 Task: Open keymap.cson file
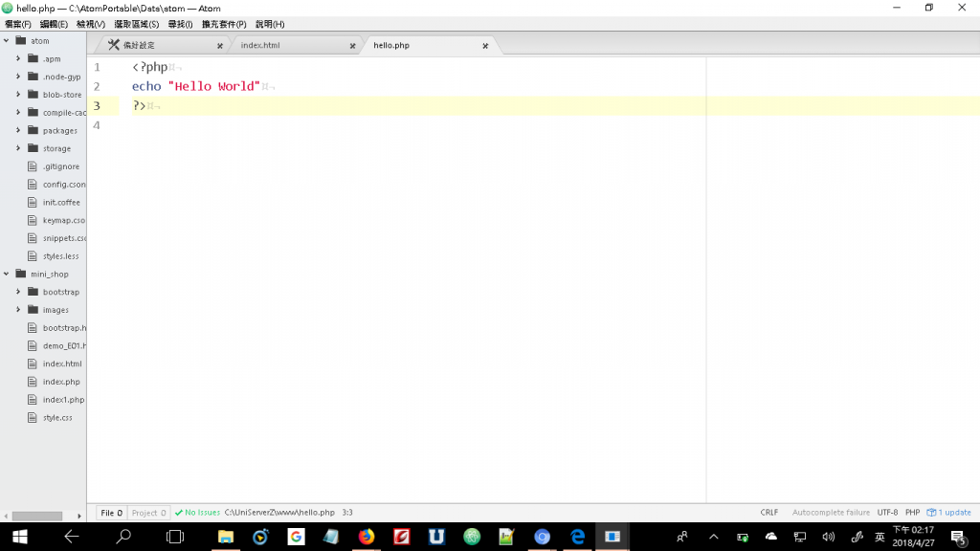pyautogui.click(x=64, y=220)
